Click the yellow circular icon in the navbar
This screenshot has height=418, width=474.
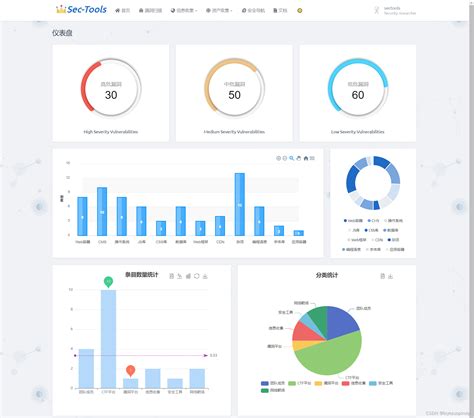pyautogui.click(x=300, y=11)
